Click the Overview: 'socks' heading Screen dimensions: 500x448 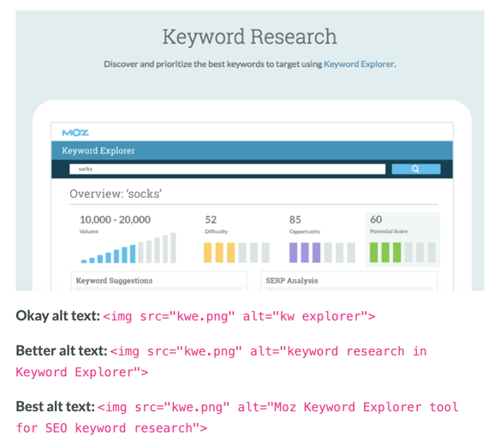click(116, 194)
